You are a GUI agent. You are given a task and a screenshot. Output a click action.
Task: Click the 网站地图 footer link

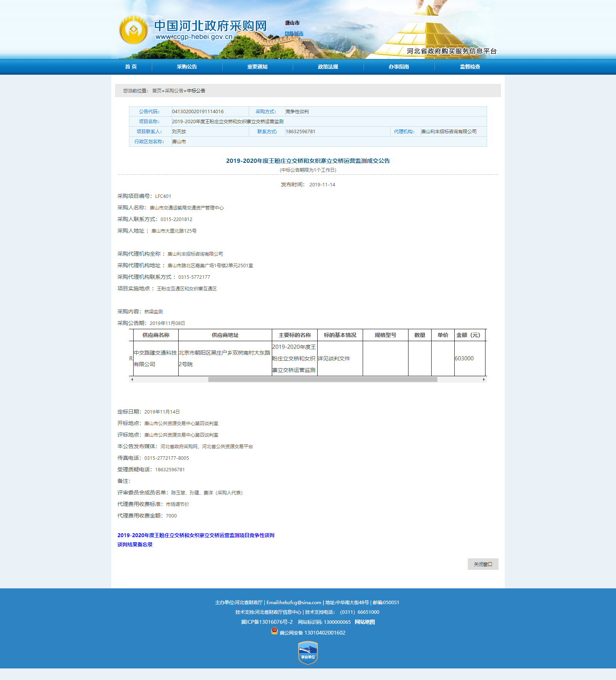click(365, 622)
